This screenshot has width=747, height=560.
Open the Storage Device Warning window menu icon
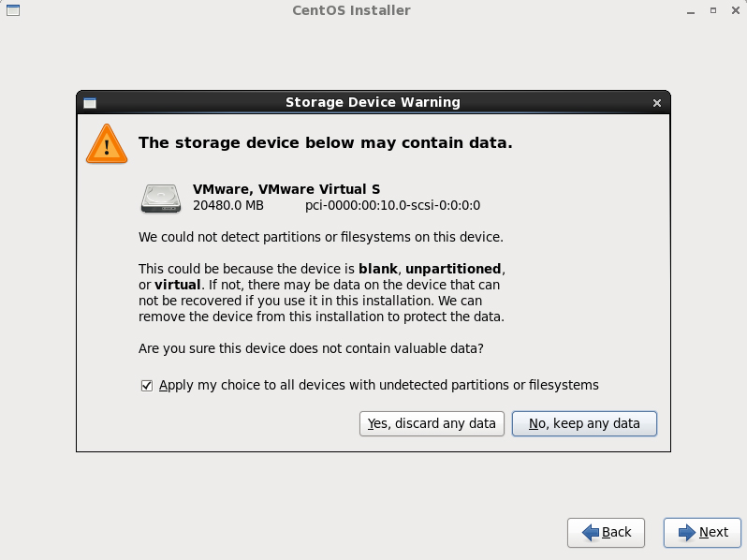coord(90,103)
